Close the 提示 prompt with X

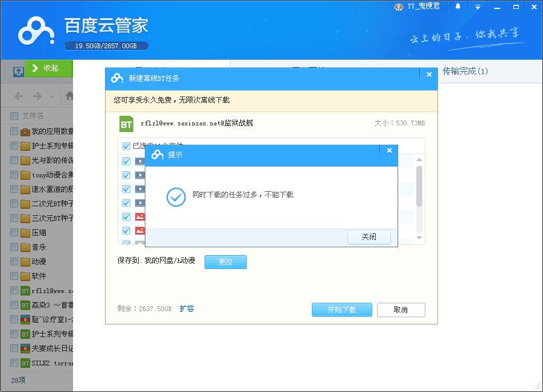pyautogui.click(x=389, y=151)
